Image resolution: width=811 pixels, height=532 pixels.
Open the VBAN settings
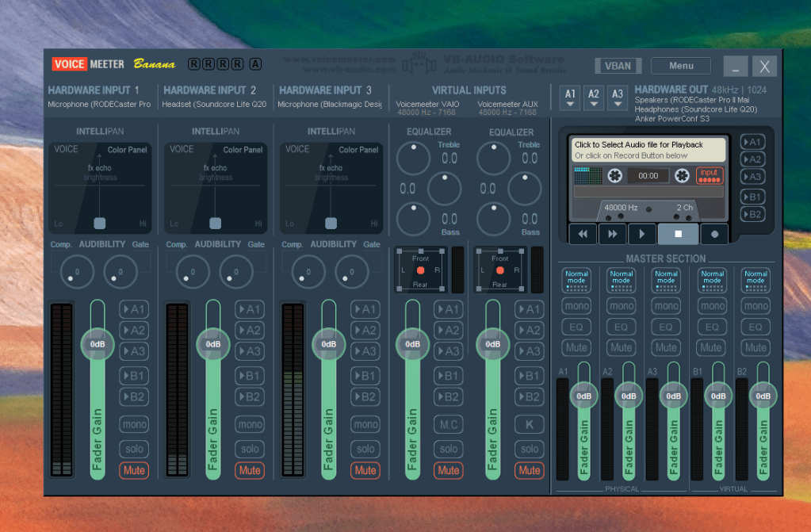(x=618, y=66)
